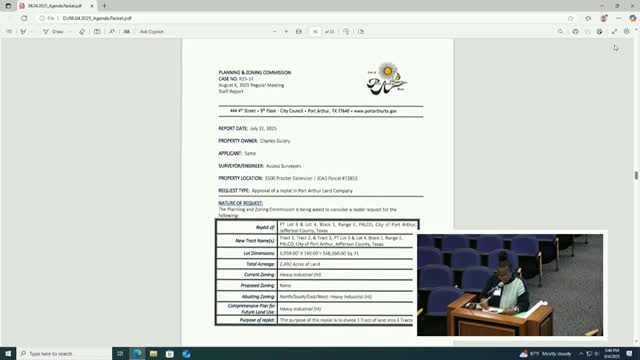Zoom out of the PDF

coord(275,31)
